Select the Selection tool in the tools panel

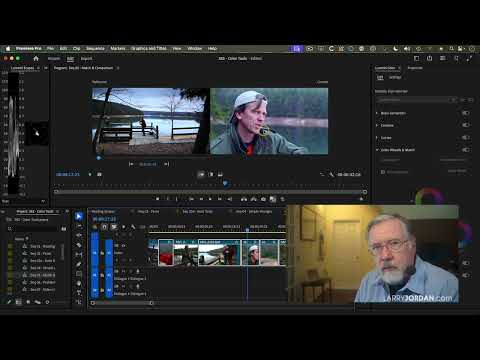79,216
